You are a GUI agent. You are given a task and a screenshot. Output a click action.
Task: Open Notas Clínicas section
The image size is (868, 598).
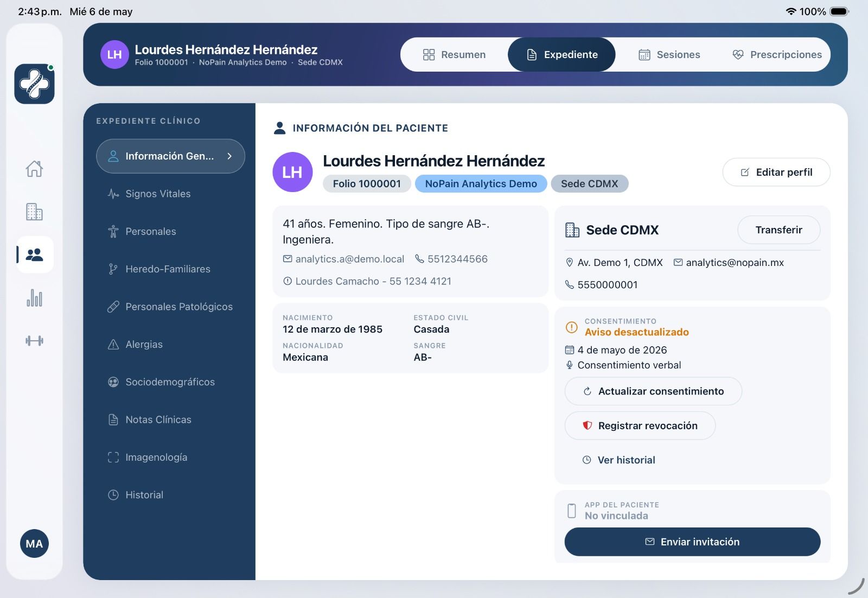(x=170, y=419)
